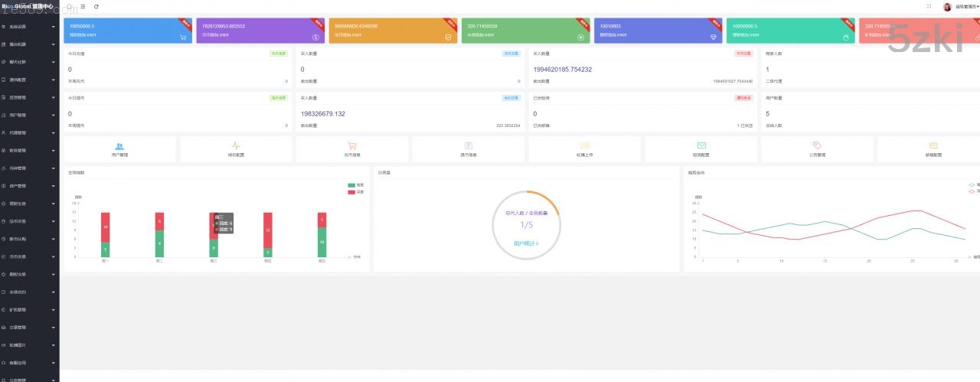Select 财务管理 in the sidebar
This screenshot has width=980, height=382.
pos(29,151)
